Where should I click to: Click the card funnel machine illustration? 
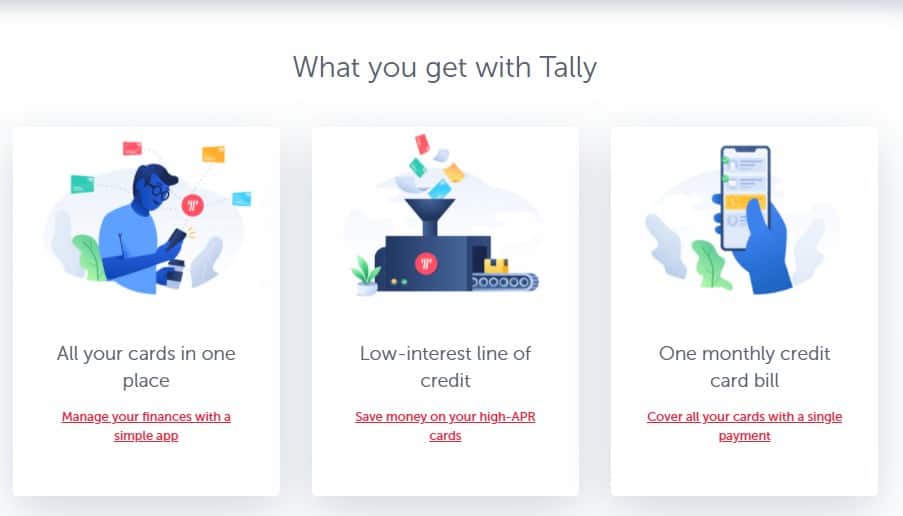[445, 215]
